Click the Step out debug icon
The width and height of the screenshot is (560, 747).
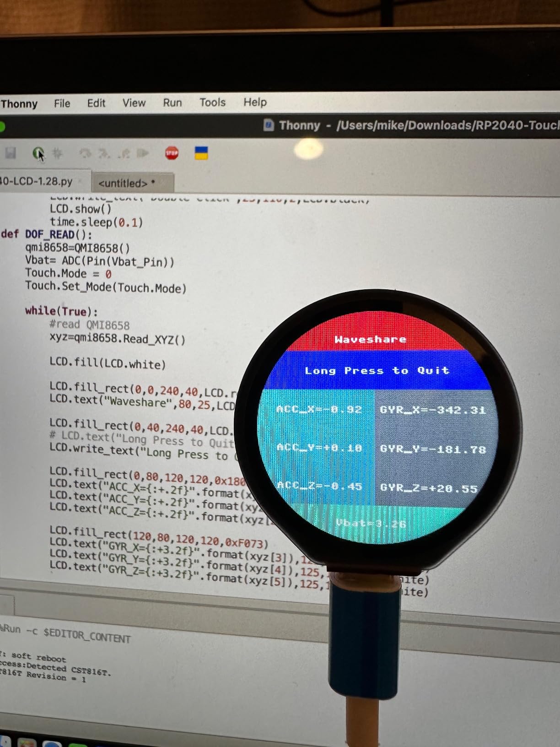124,153
